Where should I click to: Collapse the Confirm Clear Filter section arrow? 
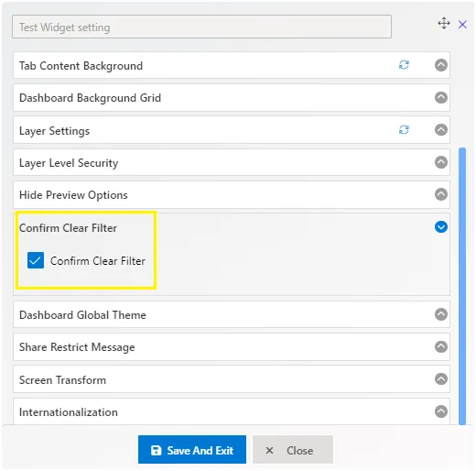(x=441, y=227)
